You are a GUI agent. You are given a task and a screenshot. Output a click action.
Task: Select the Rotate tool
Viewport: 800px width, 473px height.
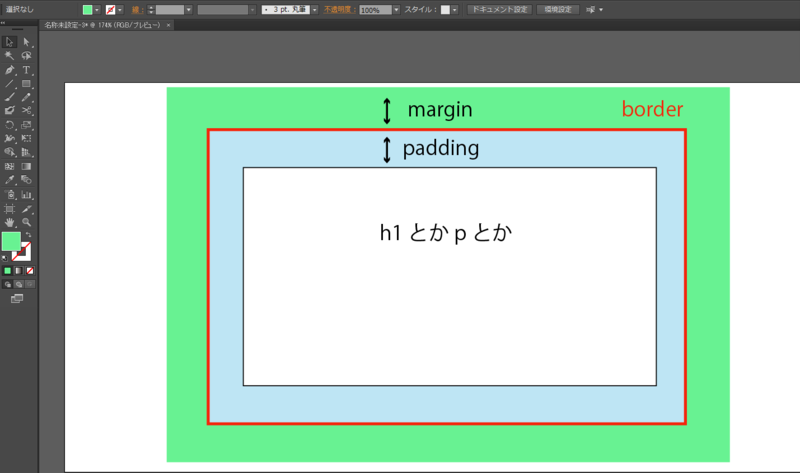[x=9, y=125]
